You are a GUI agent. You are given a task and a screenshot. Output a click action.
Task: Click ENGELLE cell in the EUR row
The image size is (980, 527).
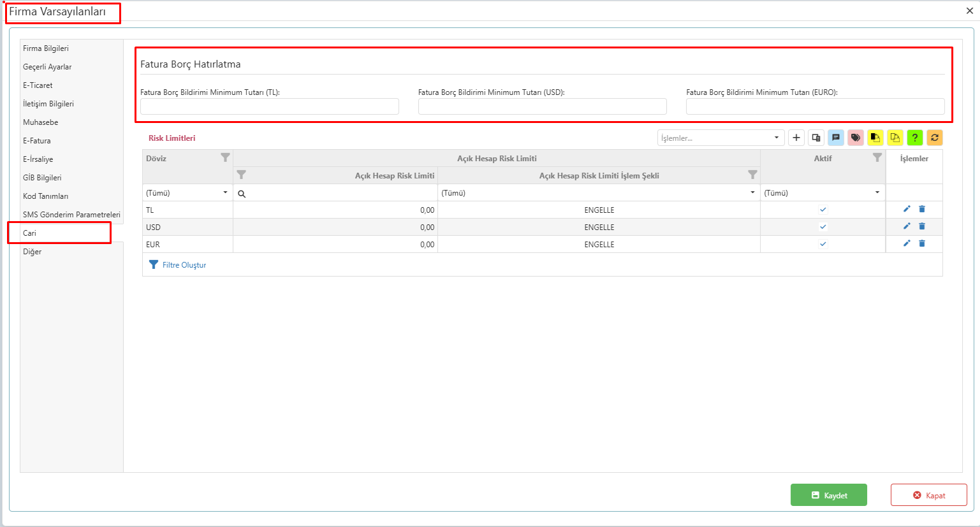click(599, 244)
